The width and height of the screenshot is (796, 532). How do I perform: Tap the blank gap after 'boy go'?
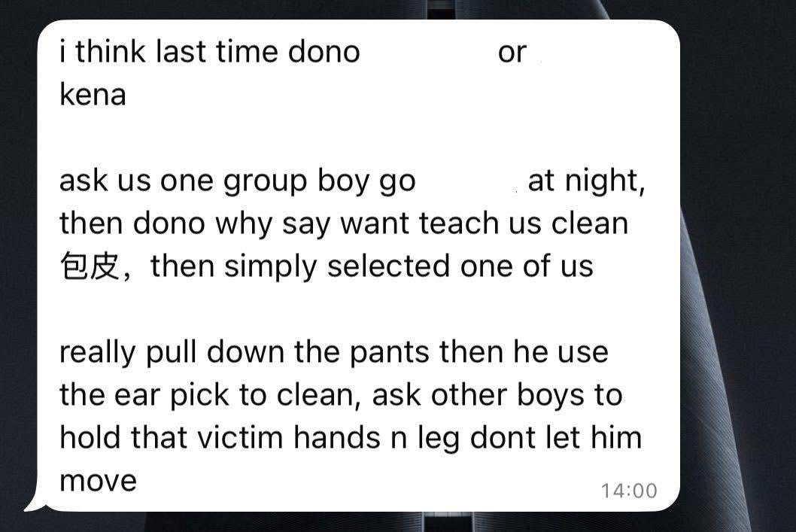[x=471, y=181]
